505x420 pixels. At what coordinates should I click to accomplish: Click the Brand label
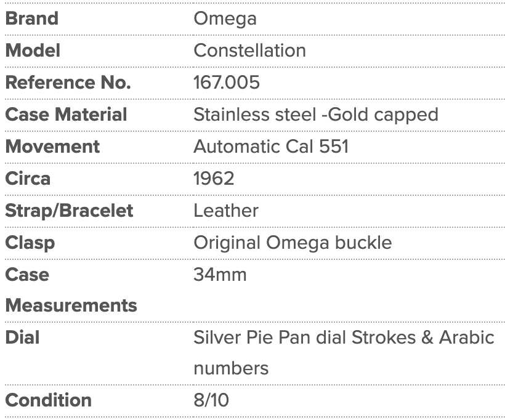(x=32, y=18)
